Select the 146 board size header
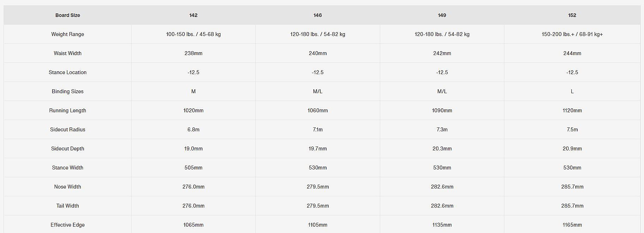Screen dimensions: 644x233 [317, 15]
